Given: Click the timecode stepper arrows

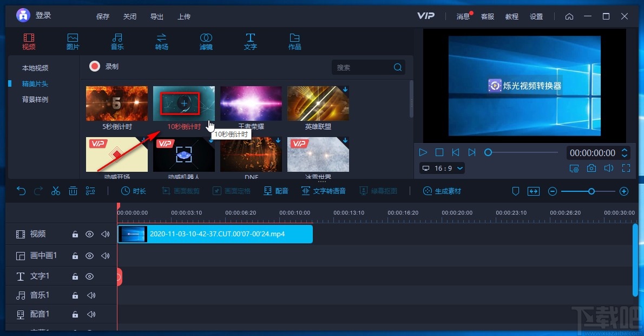Looking at the screenshot, I should 625,153.
